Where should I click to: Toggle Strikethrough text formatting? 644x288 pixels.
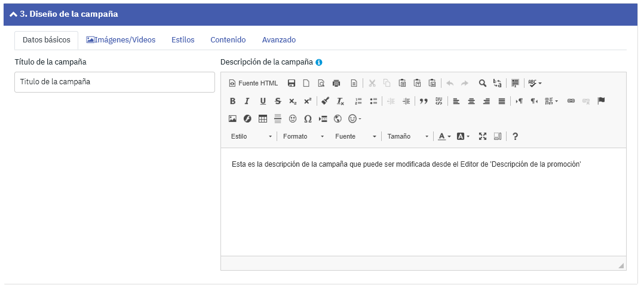coord(277,101)
